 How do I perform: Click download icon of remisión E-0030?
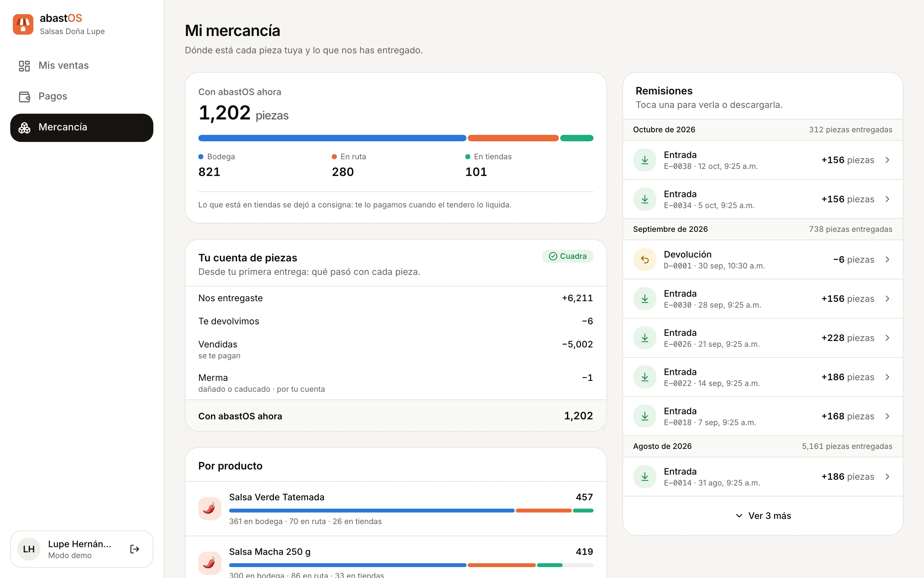point(645,299)
